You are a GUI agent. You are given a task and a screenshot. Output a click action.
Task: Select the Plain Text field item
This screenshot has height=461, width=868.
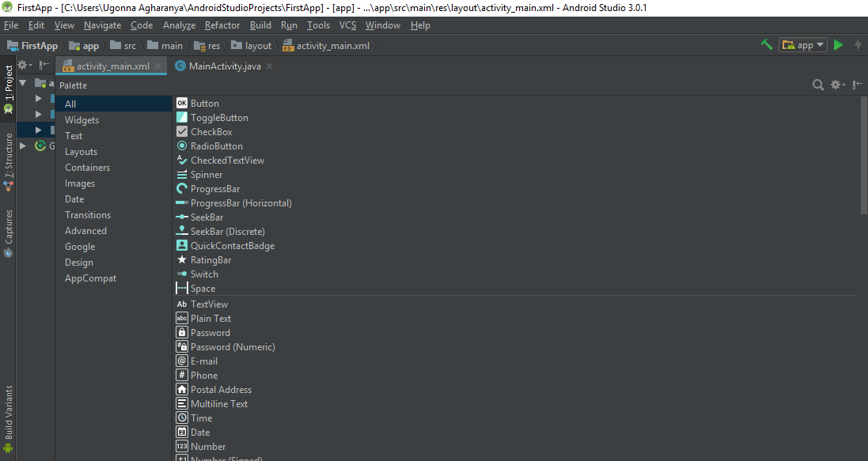coord(203,319)
